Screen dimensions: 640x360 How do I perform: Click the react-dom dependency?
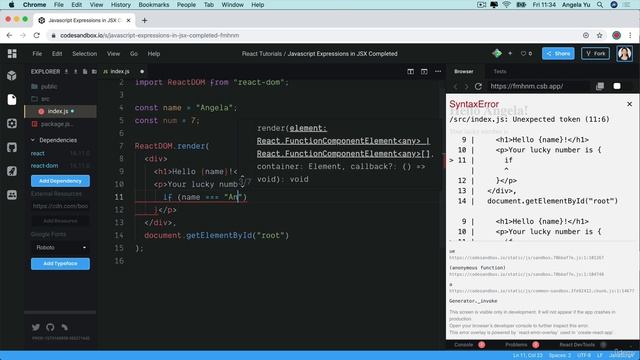[60, 166]
